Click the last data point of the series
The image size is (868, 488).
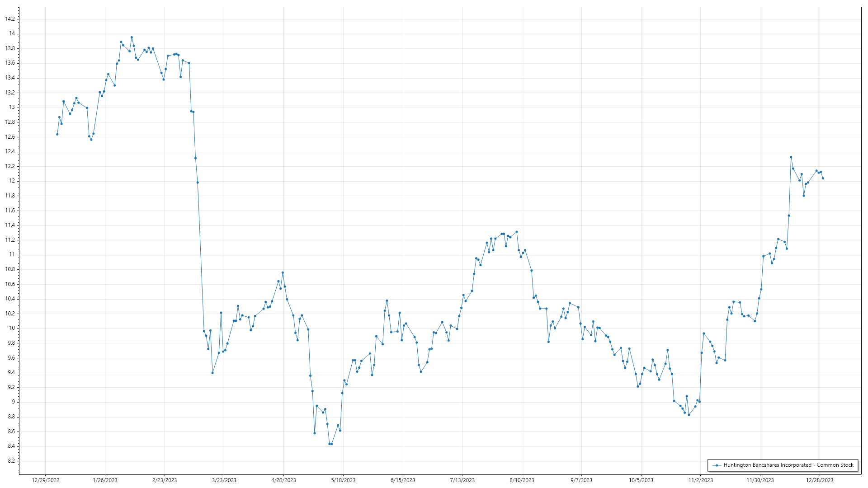tap(823, 178)
